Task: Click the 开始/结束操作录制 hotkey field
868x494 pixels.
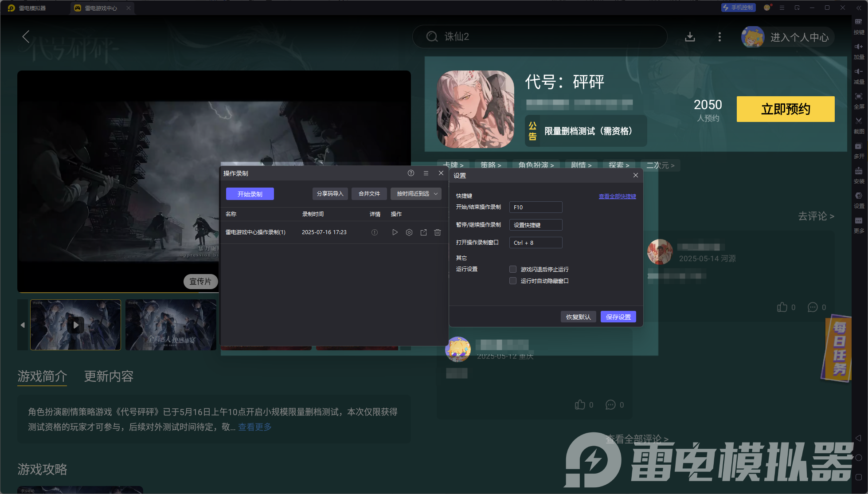Action: tap(536, 207)
